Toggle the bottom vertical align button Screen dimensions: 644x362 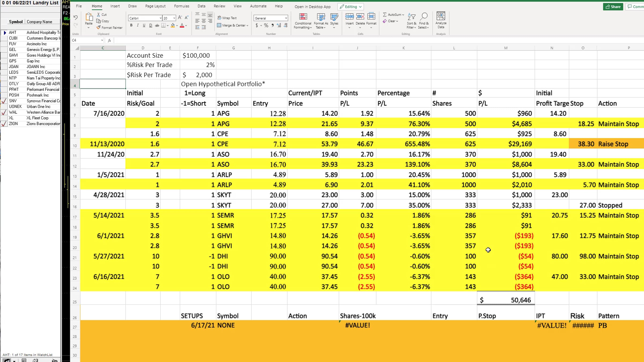(x=210, y=14)
